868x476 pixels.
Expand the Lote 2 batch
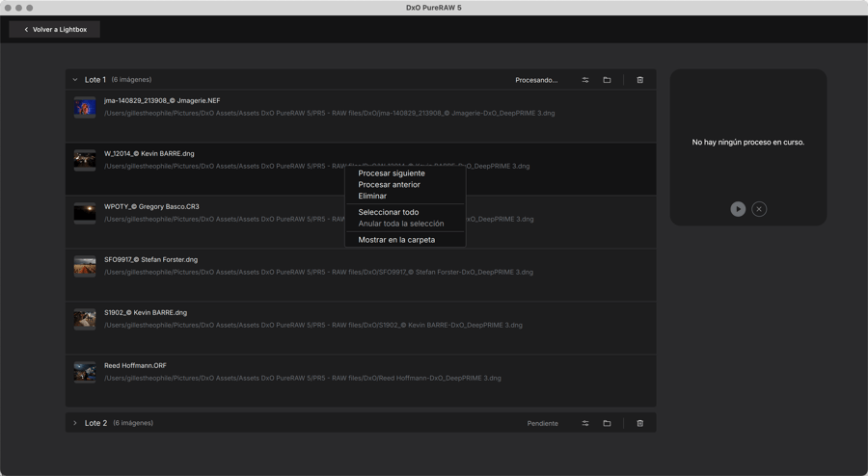click(75, 423)
